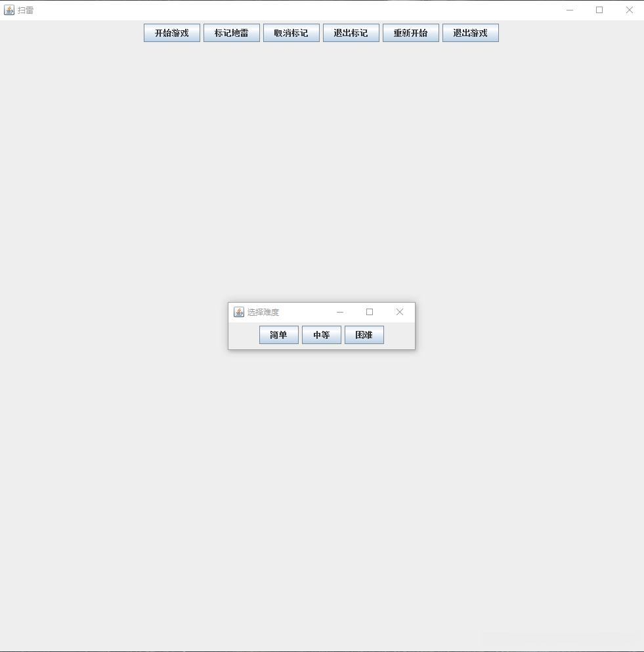Minimize the main 扫雷 window
The image size is (644, 652).
(569, 9)
